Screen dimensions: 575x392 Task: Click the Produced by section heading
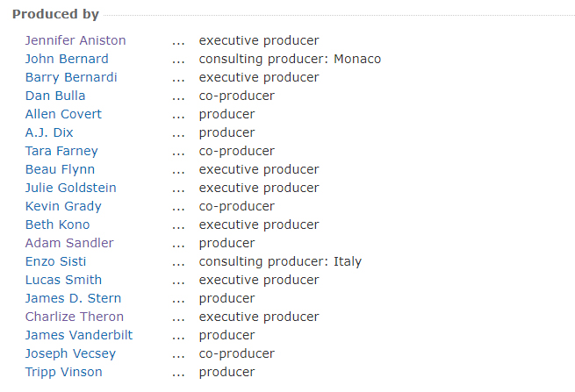[55, 15]
